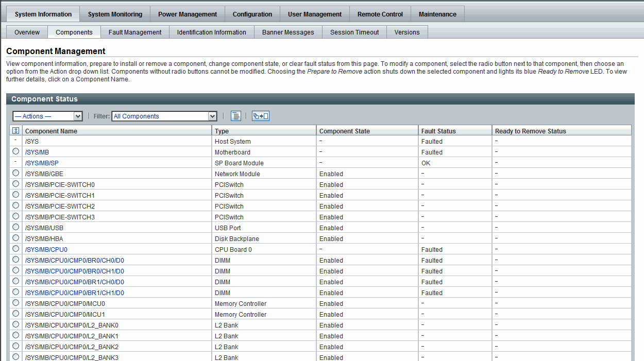The height and width of the screenshot is (361, 644).
Task: Select radio button for PCIE-SWITCH2 row
Action: tap(15, 205)
